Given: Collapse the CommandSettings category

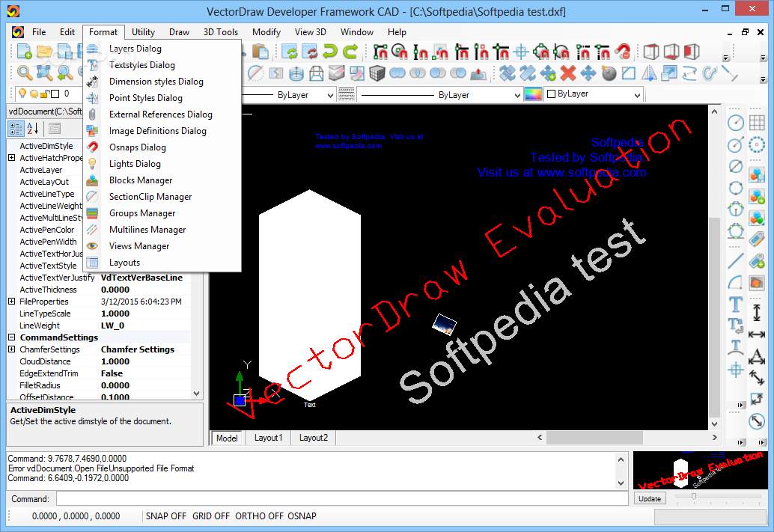Looking at the screenshot, I should pos(11,337).
